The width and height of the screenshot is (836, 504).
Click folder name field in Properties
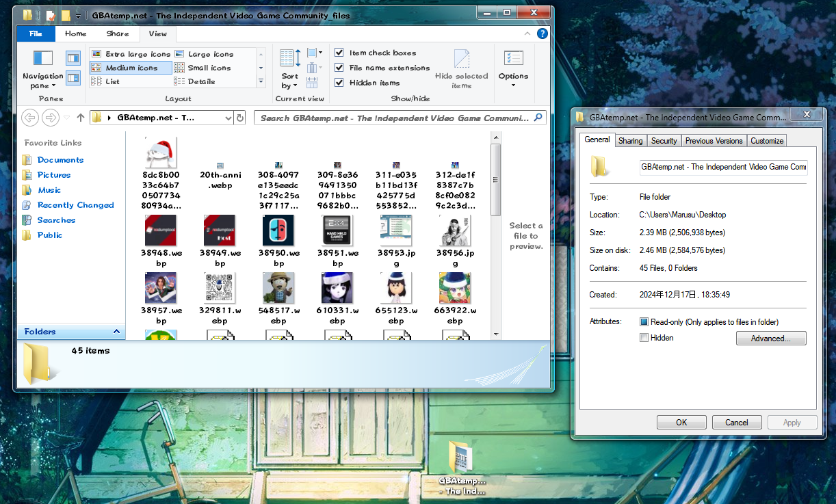(723, 167)
